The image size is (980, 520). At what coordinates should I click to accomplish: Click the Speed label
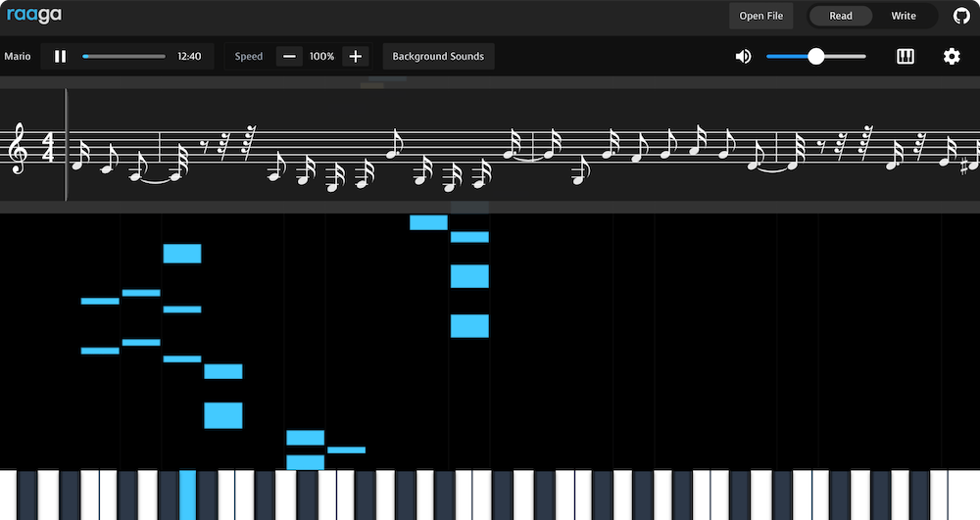point(249,56)
